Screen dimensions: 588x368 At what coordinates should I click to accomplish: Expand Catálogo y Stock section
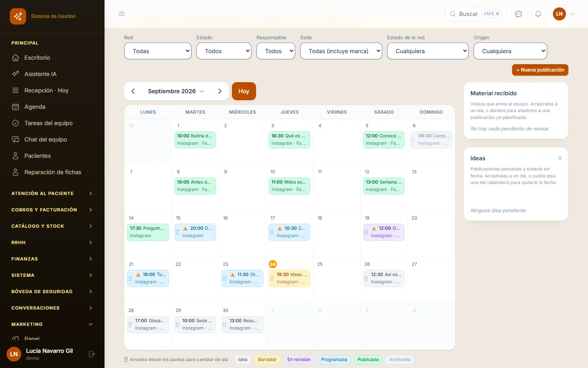coord(52,226)
